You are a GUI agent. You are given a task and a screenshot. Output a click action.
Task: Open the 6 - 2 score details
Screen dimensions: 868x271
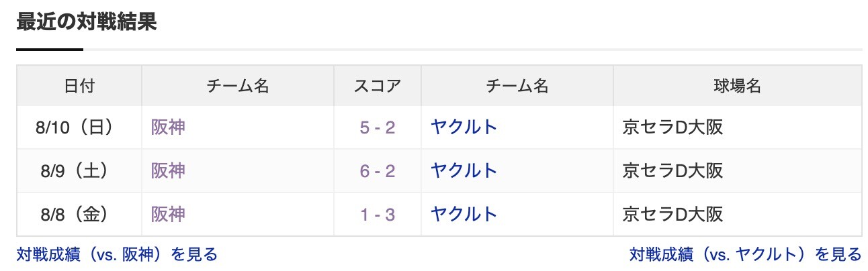tap(378, 171)
